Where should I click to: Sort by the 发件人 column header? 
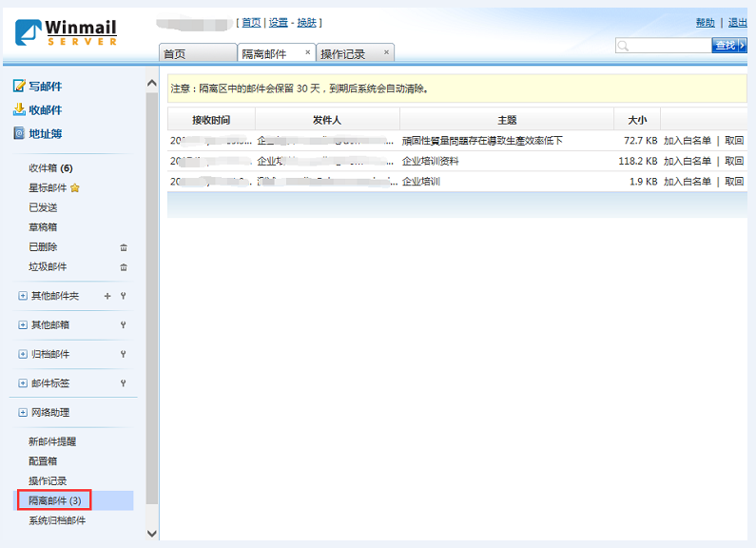coord(327,120)
